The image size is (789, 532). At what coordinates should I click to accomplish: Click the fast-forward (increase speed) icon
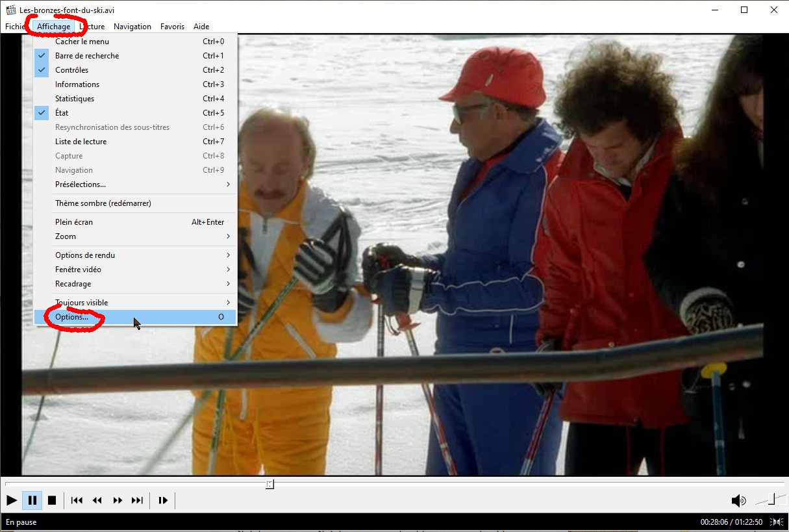click(118, 500)
